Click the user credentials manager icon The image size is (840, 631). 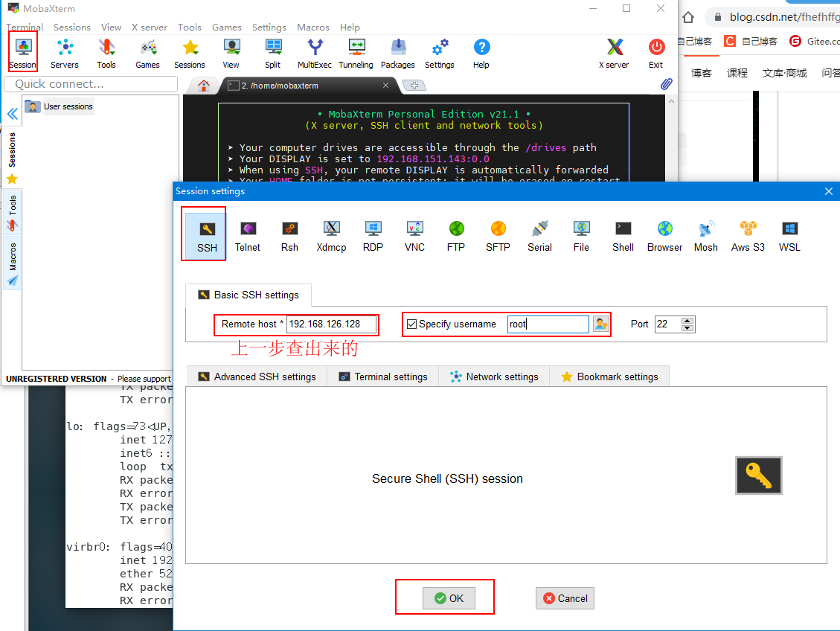pyautogui.click(x=601, y=324)
